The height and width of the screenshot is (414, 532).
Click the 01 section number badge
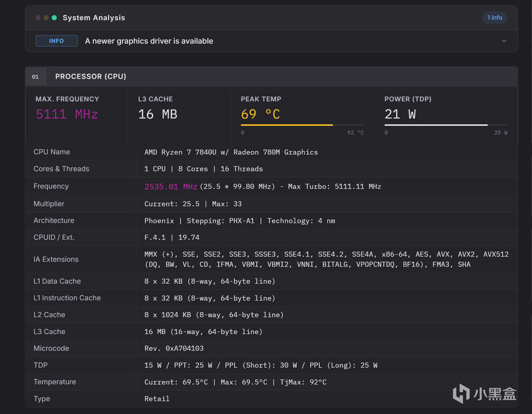(x=35, y=77)
